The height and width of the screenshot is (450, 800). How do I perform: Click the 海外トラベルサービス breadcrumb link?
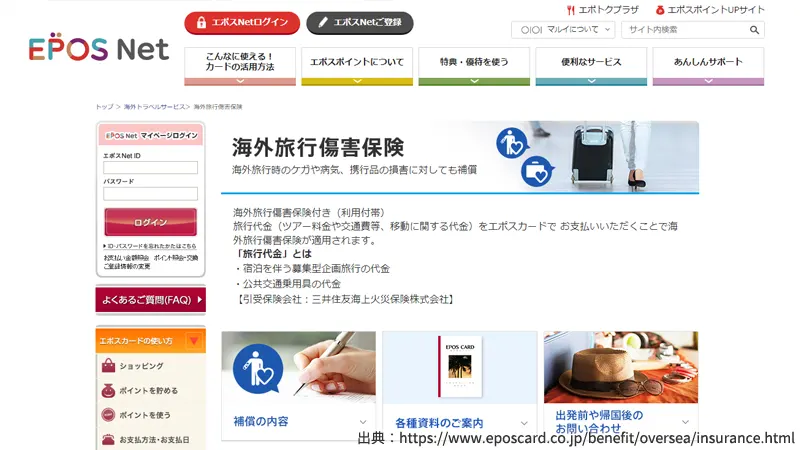click(154, 107)
